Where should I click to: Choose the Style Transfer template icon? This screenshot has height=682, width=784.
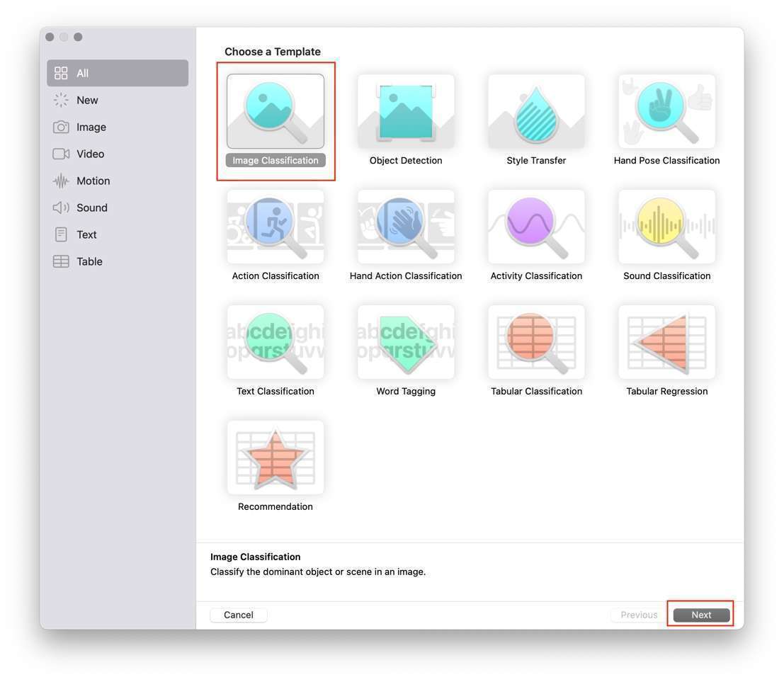(536, 111)
